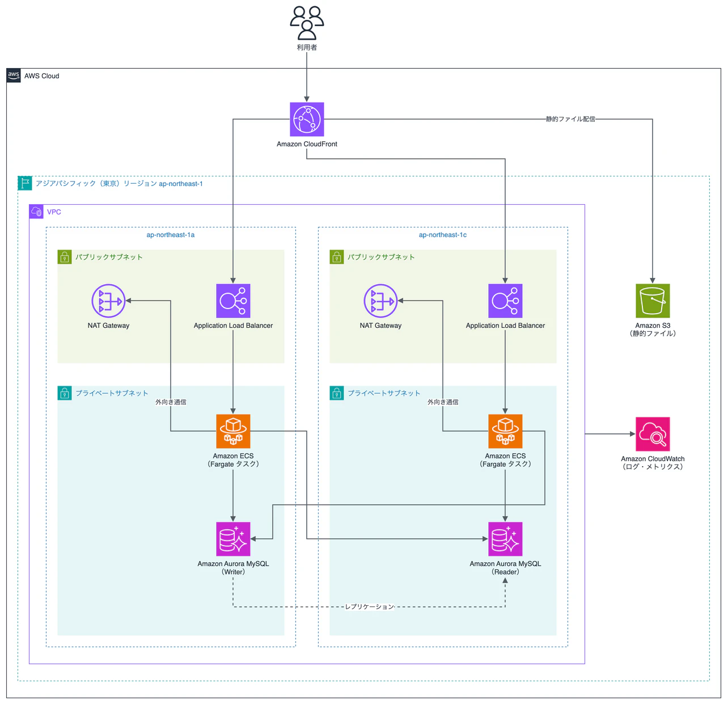Image resolution: width=728 pixels, height=705 pixels.
Task: Select the Amazon CloudFront icon
Action: 307,119
